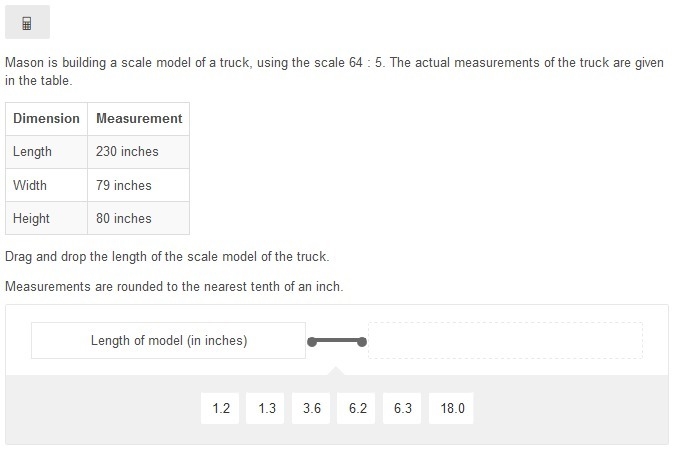Open the calculator tool icon
675x449 pixels.
27,22
